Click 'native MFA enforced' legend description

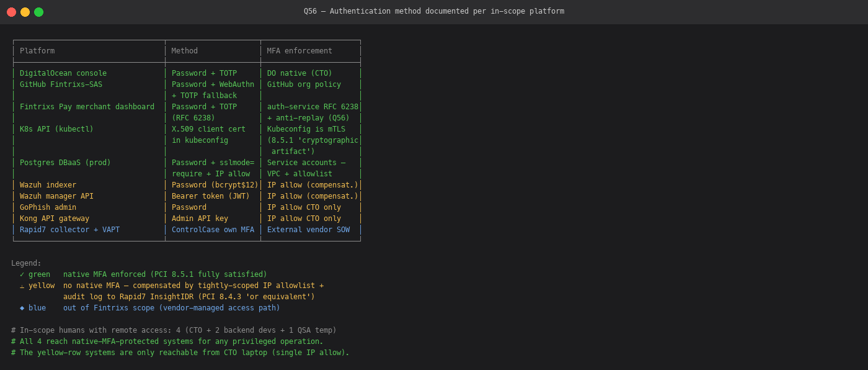pos(165,274)
